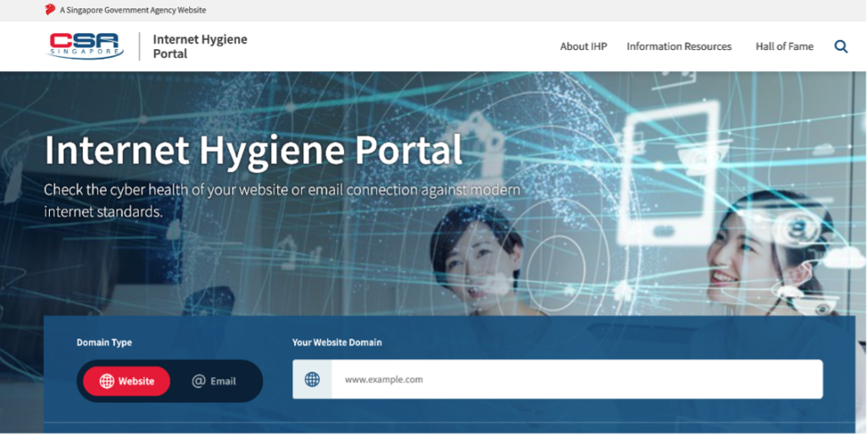Image resolution: width=868 pixels, height=437 pixels.
Task: Open the CSA Singapore logo link
Action: [x=86, y=46]
